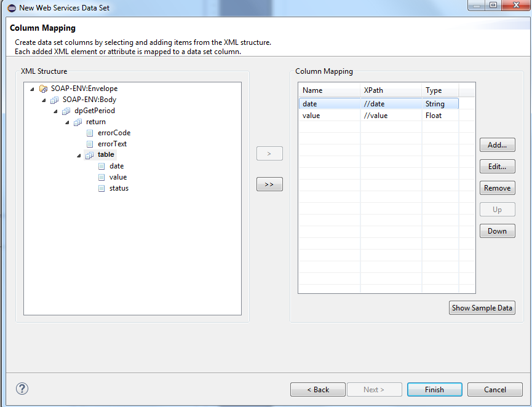Click Show Sample Data button

pyautogui.click(x=482, y=308)
